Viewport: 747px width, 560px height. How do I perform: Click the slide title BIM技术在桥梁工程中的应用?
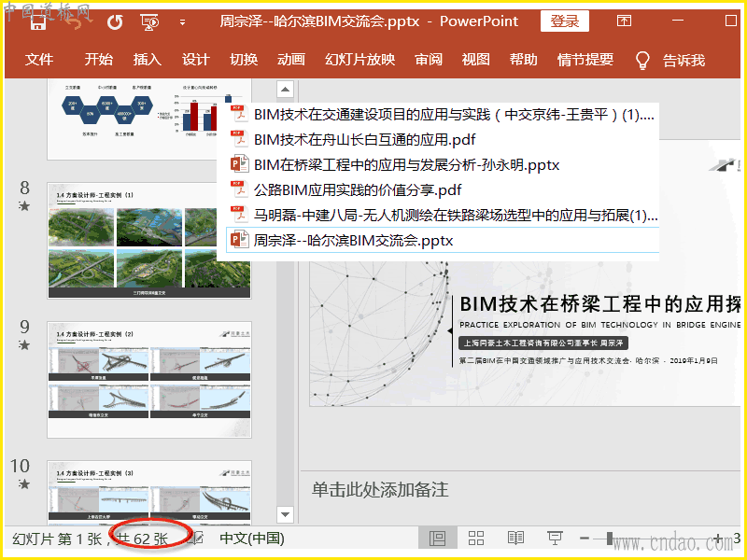click(x=599, y=304)
